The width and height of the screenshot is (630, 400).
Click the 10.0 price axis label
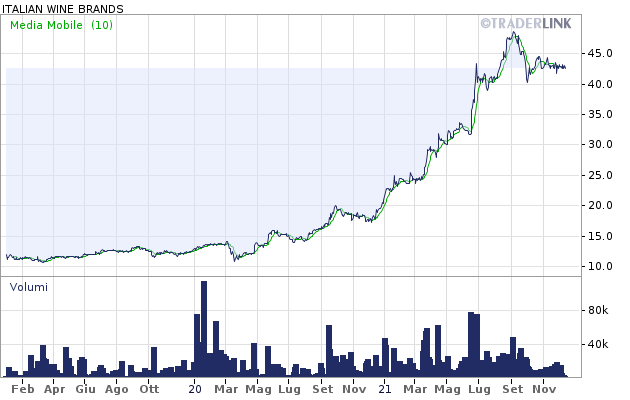click(600, 266)
